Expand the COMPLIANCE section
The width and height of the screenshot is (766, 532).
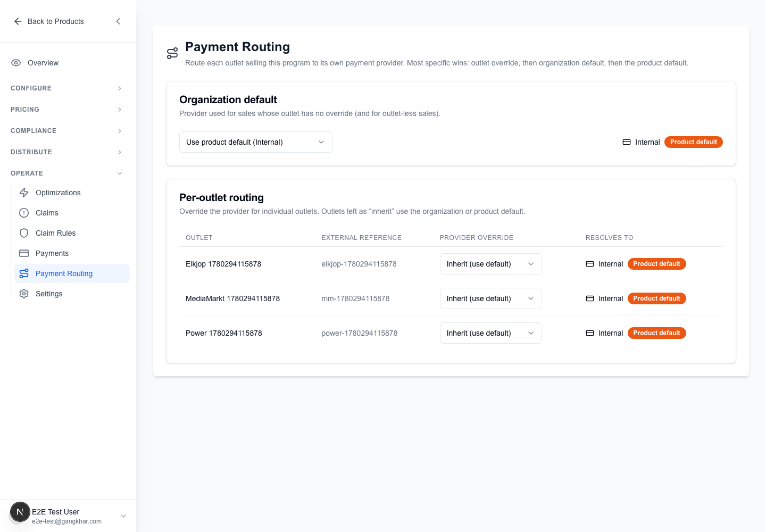click(x=67, y=131)
